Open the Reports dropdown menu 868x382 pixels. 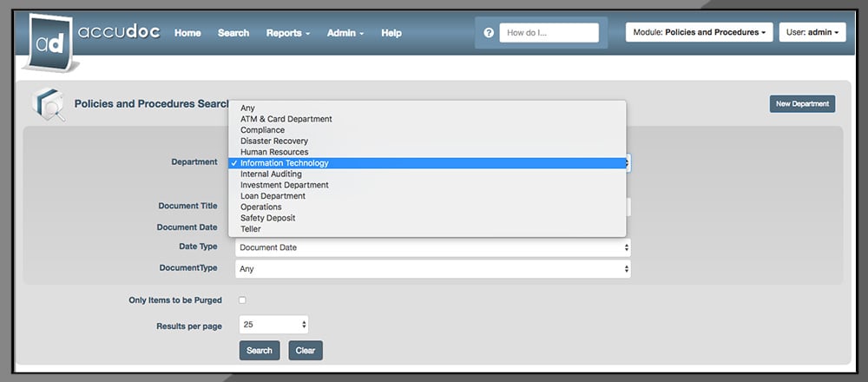[x=288, y=33]
